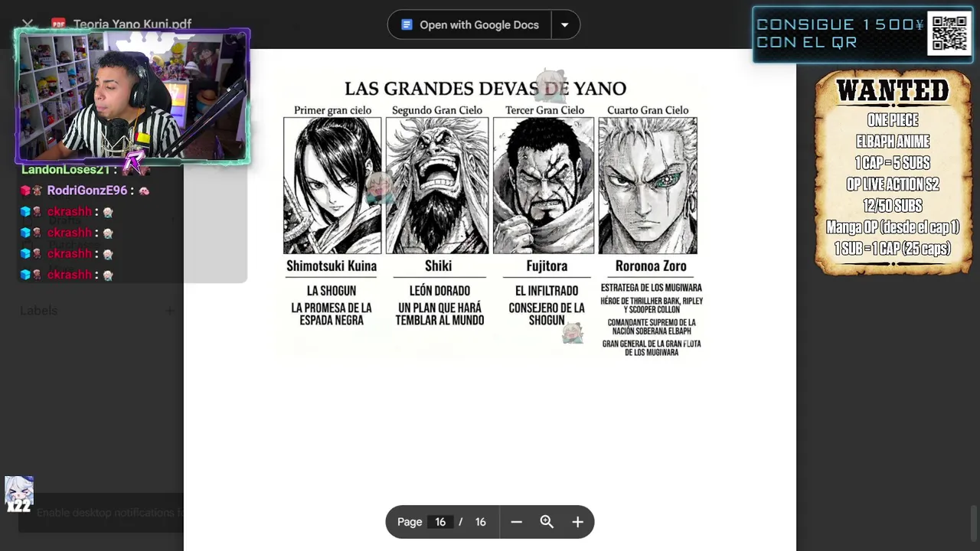
Task: Click the x22 emote counter avatar
Action: click(x=19, y=494)
